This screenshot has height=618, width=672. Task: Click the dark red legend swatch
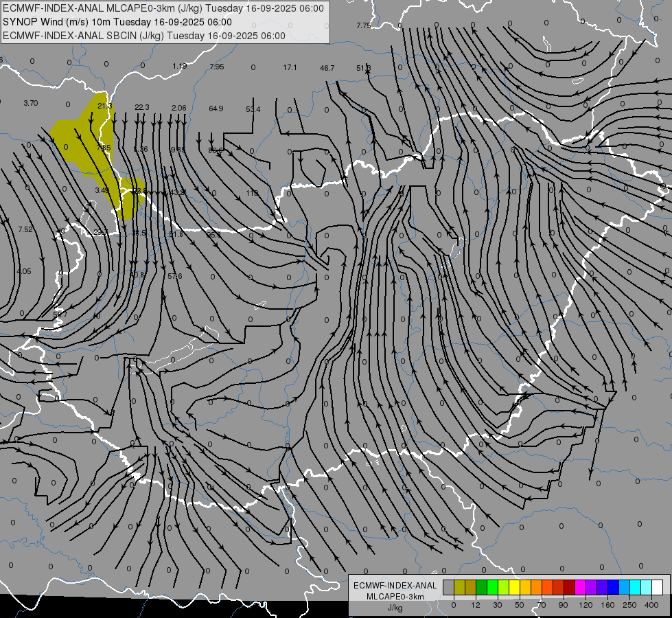[570, 587]
